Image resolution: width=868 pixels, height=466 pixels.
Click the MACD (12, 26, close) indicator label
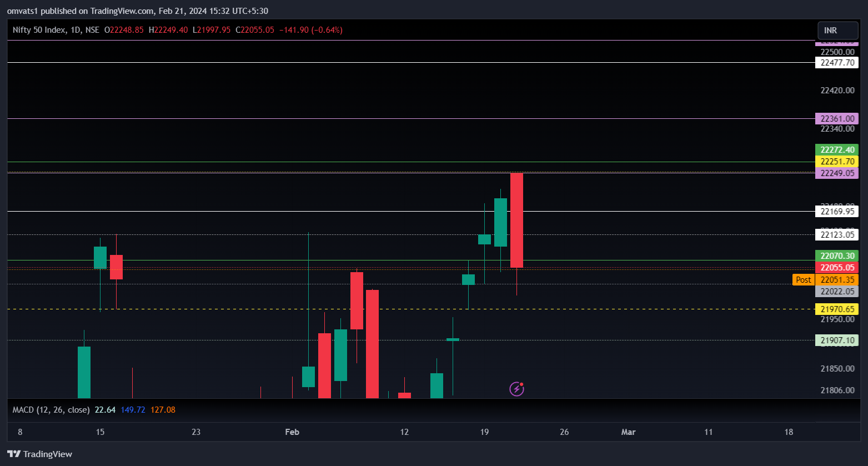51,410
